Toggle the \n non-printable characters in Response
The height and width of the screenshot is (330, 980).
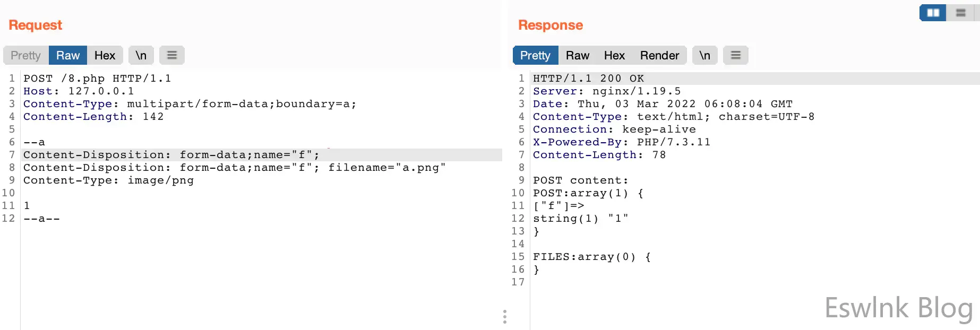coord(704,55)
